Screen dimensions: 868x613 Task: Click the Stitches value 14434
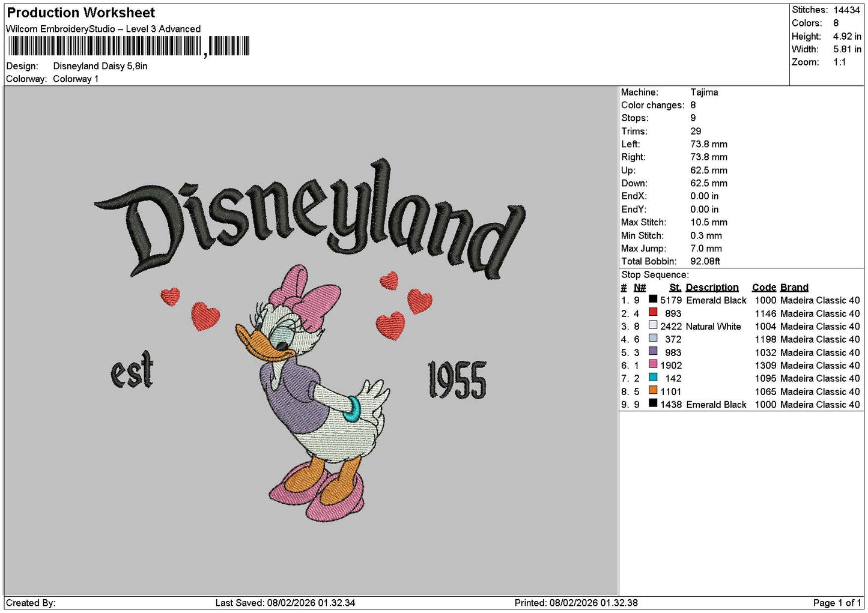[x=847, y=10]
